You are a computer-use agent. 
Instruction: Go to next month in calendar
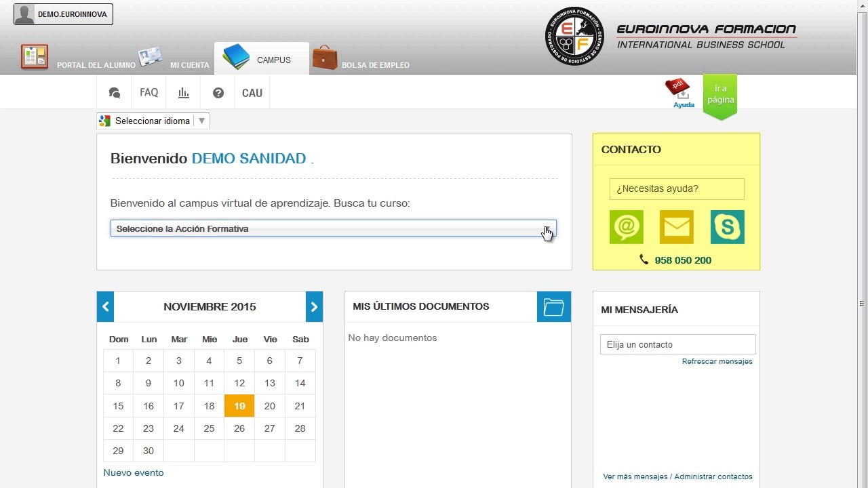[x=314, y=306]
